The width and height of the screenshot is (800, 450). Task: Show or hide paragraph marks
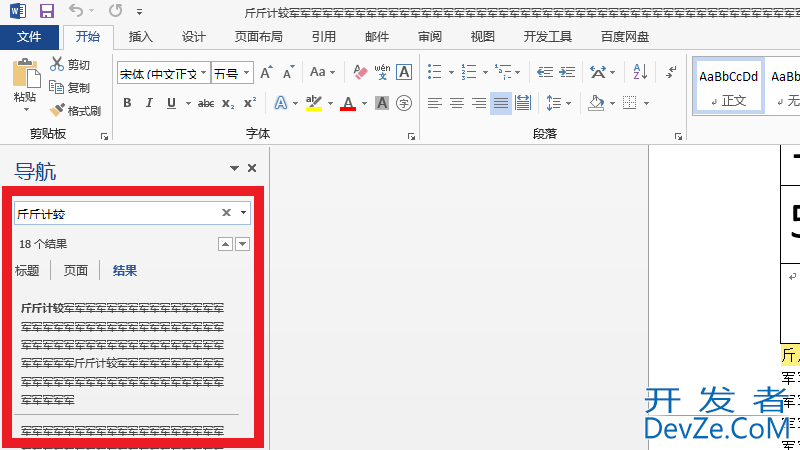click(x=671, y=72)
